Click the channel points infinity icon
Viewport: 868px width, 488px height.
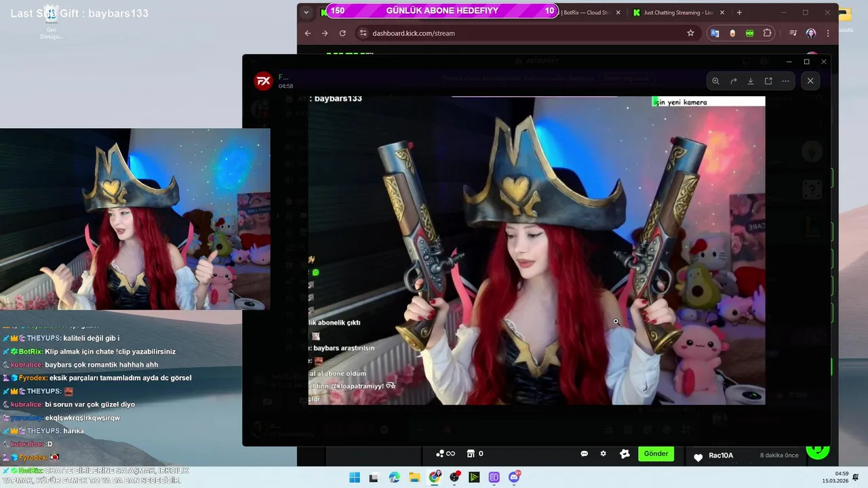click(x=446, y=454)
